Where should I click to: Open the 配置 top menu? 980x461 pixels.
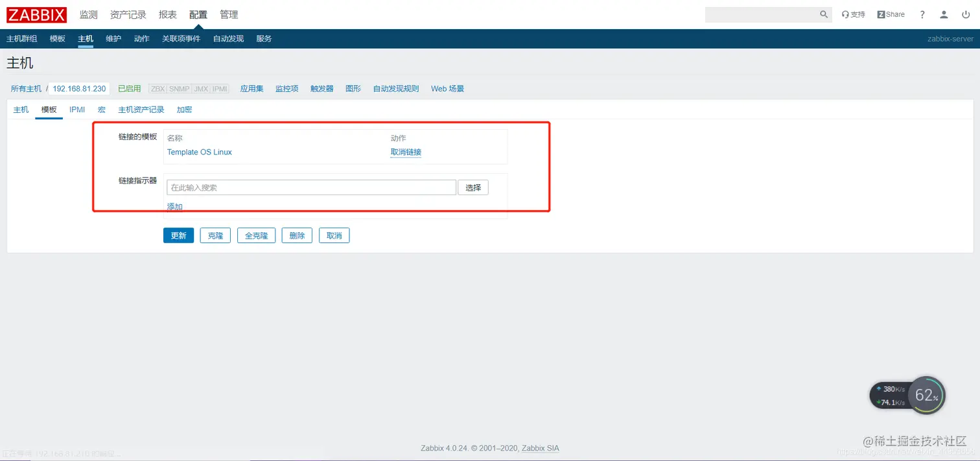click(198, 14)
